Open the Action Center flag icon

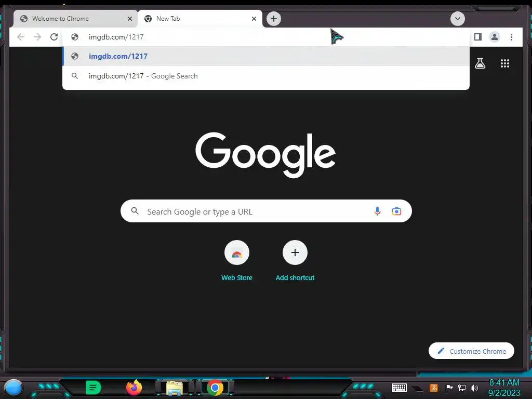point(449,388)
